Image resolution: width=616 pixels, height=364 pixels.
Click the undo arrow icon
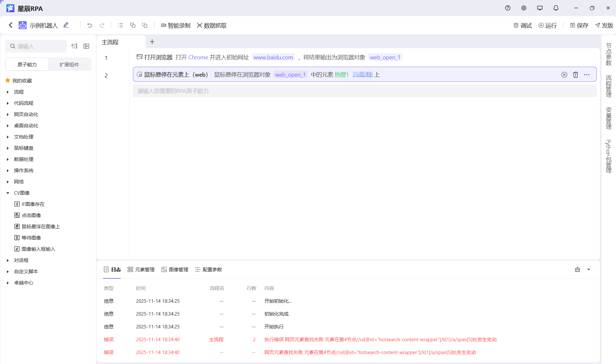90,25
